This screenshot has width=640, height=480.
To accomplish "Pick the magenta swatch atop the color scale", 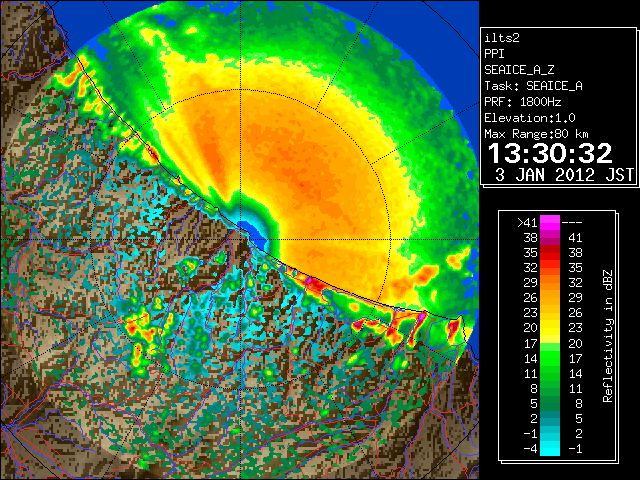I will tap(550, 223).
